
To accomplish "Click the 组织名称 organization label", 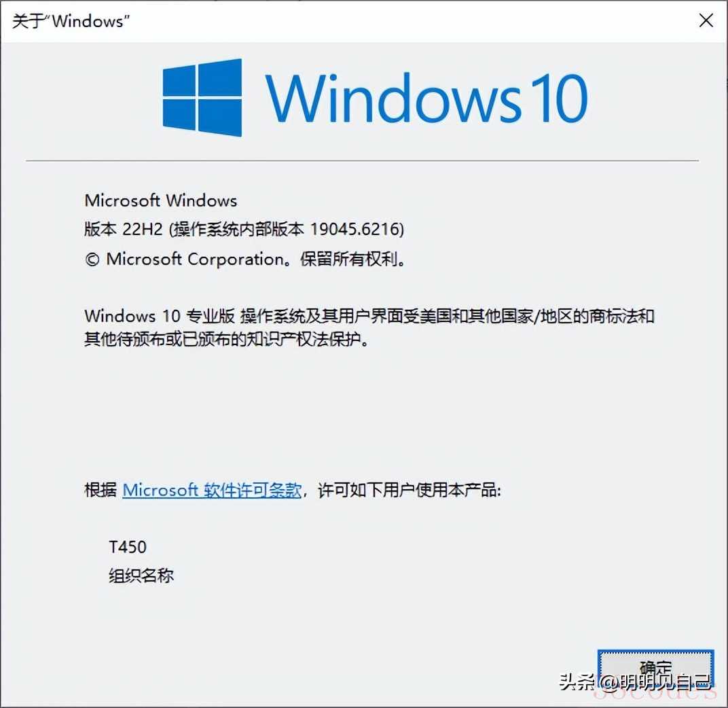I will (x=141, y=576).
